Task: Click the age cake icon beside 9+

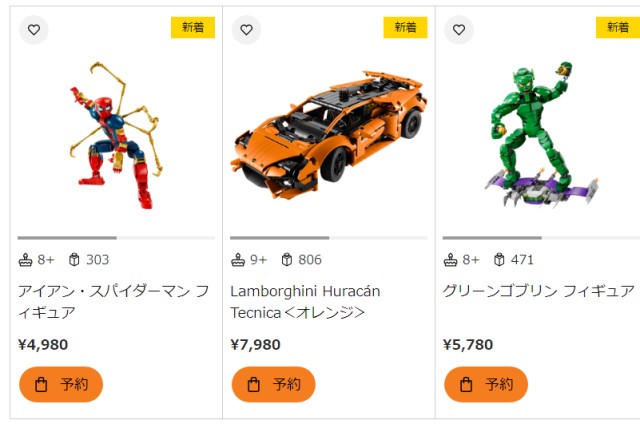Action: [x=238, y=260]
